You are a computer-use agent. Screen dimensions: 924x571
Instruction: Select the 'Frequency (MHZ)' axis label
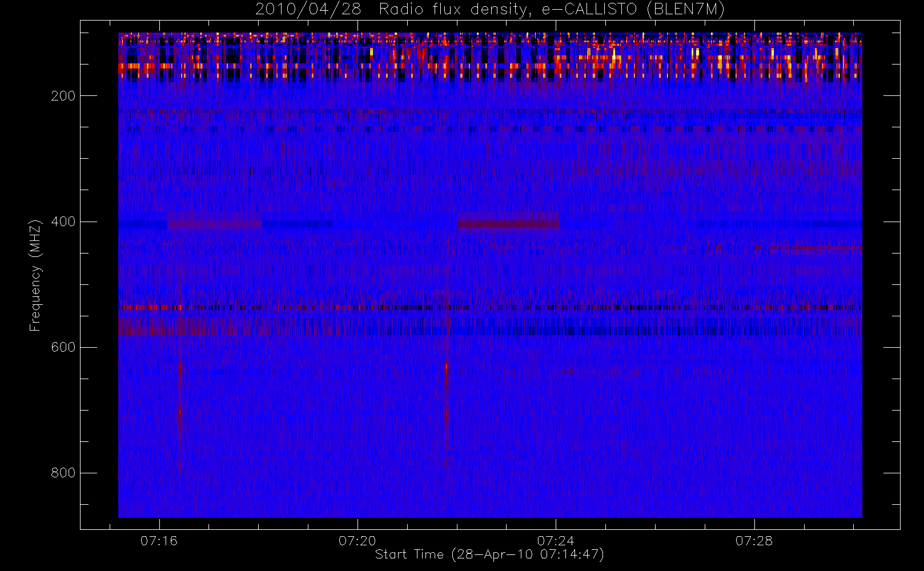(x=35, y=275)
